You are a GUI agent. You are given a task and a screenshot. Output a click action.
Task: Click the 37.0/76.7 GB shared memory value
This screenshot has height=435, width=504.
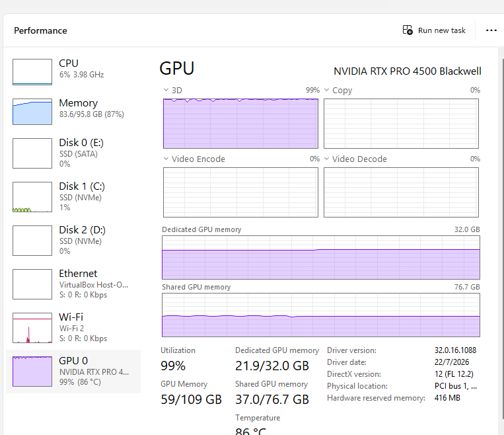[x=272, y=399]
